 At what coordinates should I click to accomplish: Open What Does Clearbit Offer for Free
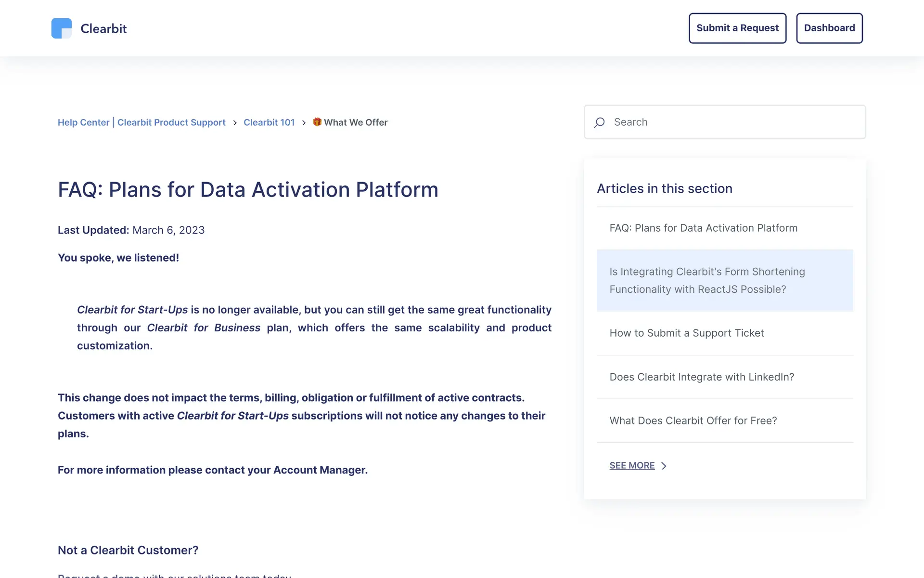(x=693, y=420)
